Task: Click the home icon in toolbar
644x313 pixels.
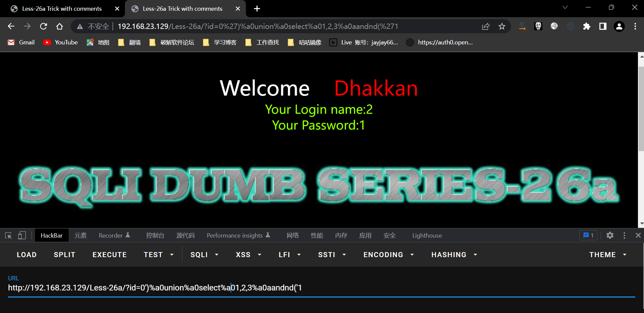Action: coord(60,26)
